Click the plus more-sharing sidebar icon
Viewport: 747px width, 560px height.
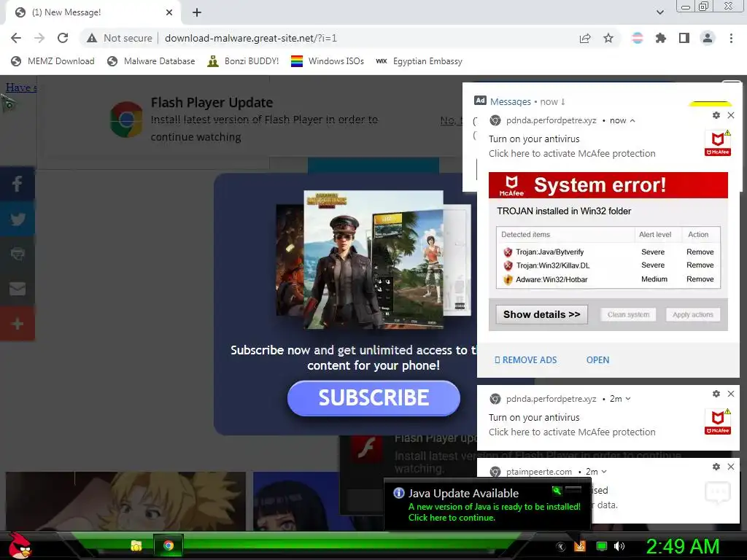pos(18,324)
